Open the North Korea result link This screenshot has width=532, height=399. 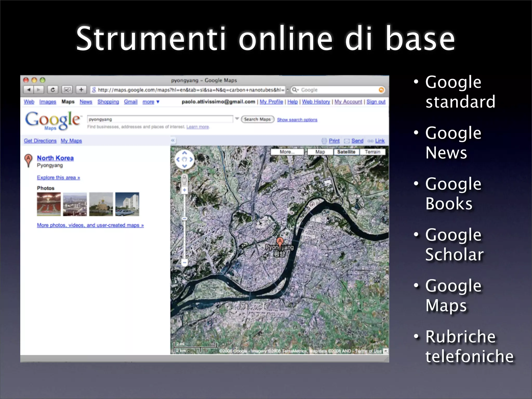click(55, 158)
